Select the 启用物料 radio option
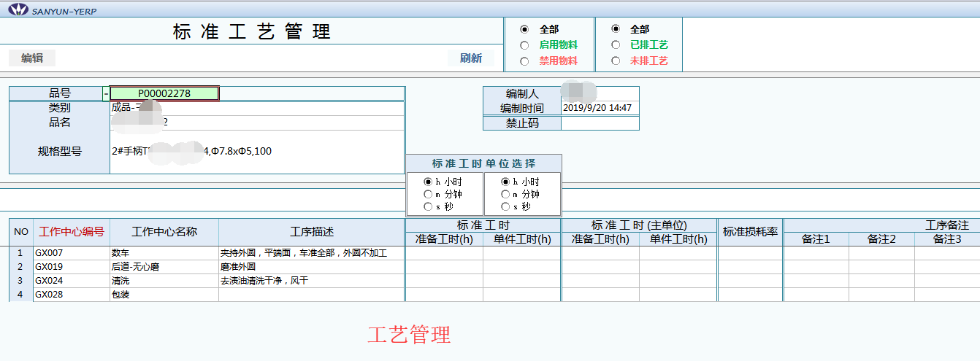Viewport: 980px width, 361px height. [x=524, y=45]
